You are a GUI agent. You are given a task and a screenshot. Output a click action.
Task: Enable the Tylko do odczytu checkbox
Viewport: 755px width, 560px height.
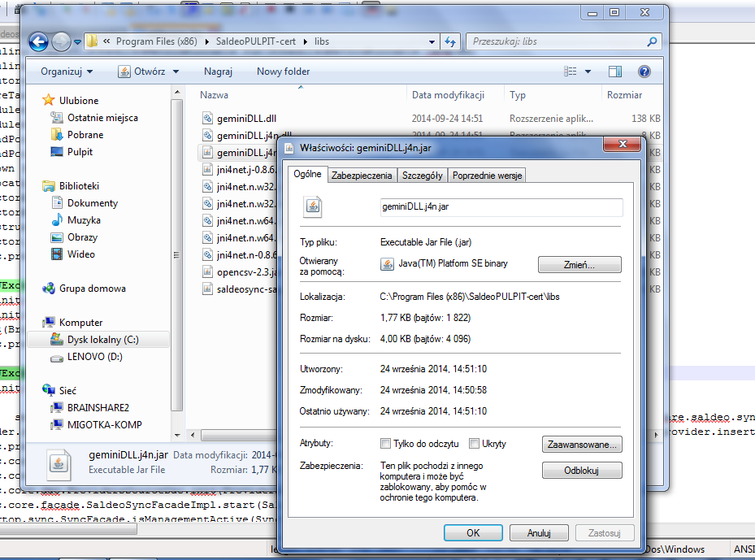(385, 444)
